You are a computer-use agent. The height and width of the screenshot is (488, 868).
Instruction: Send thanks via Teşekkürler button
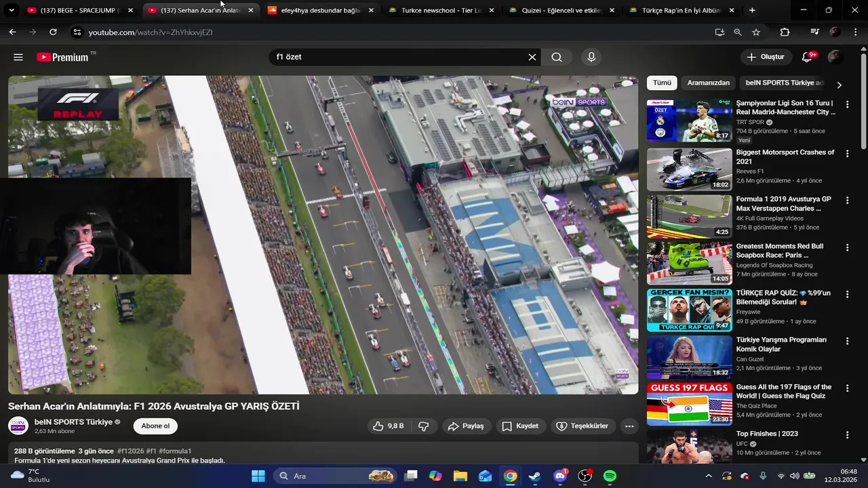coord(582,426)
